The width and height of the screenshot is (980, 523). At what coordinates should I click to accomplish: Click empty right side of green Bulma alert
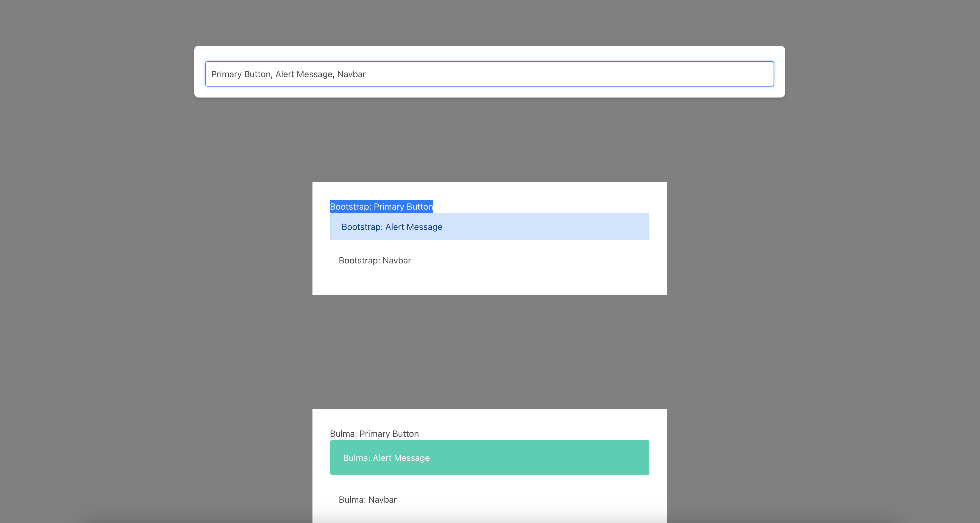click(x=571, y=458)
